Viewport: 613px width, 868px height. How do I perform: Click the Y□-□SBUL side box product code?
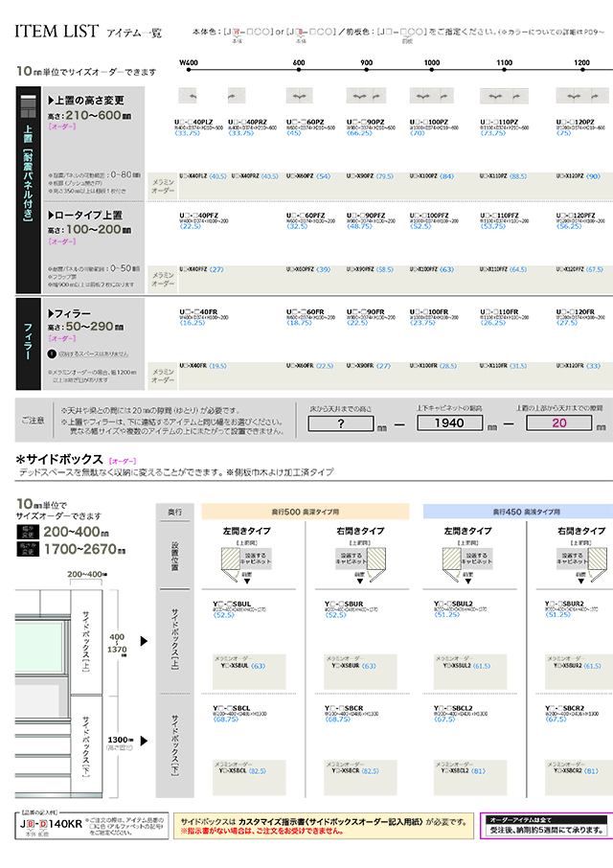pos(232,605)
